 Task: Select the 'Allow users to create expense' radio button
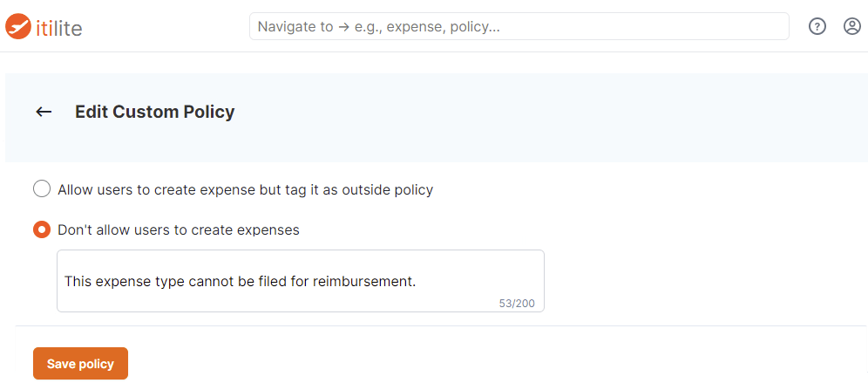[x=42, y=189]
